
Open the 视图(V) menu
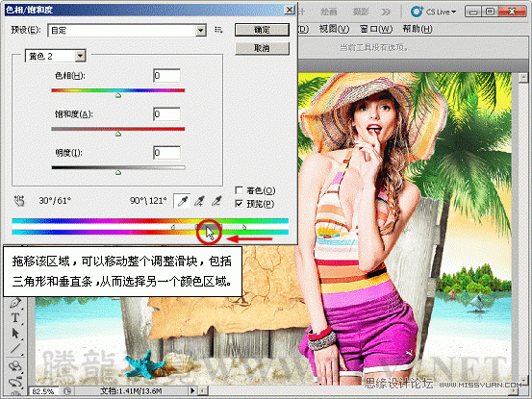click(334, 29)
